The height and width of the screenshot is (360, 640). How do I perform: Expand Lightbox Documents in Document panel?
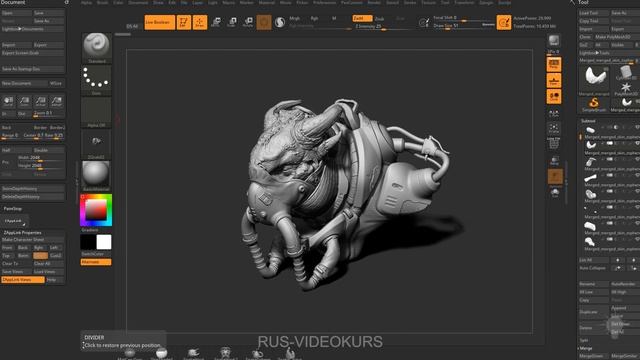(x=33, y=29)
